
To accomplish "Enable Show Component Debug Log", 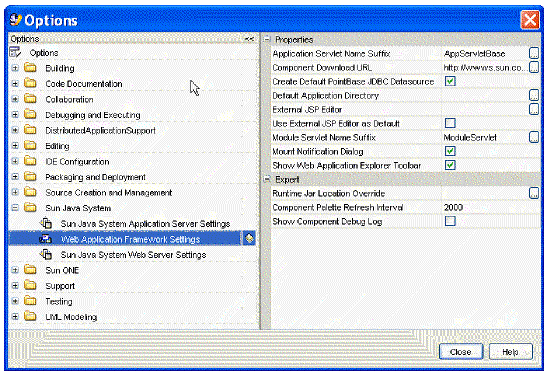I will pos(450,221).
